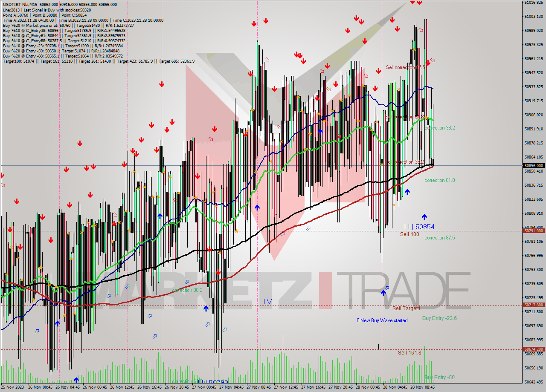Click the green 'correction 87.5' label

[439, 238]
